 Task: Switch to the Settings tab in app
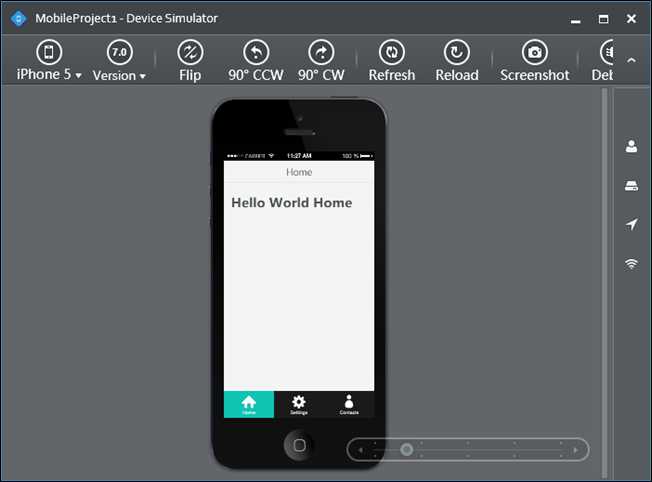click(x=299, y=404)
